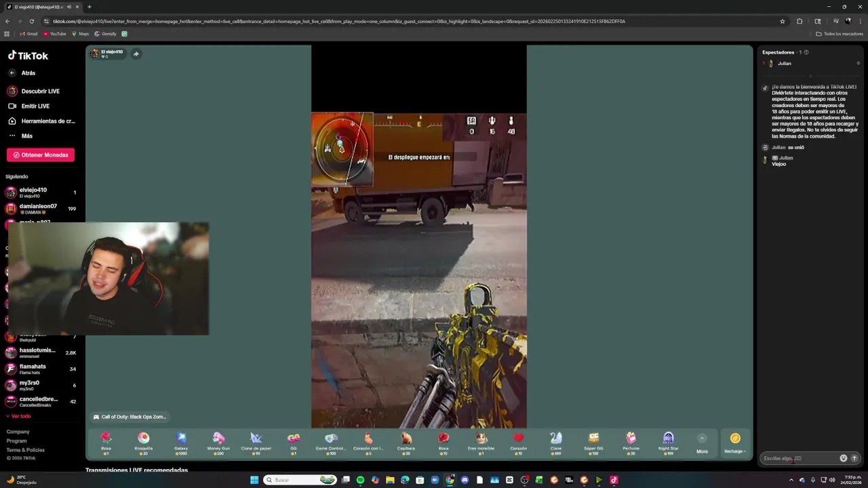
Task: Open the Todos los marcadores folder
Action: 840,34
